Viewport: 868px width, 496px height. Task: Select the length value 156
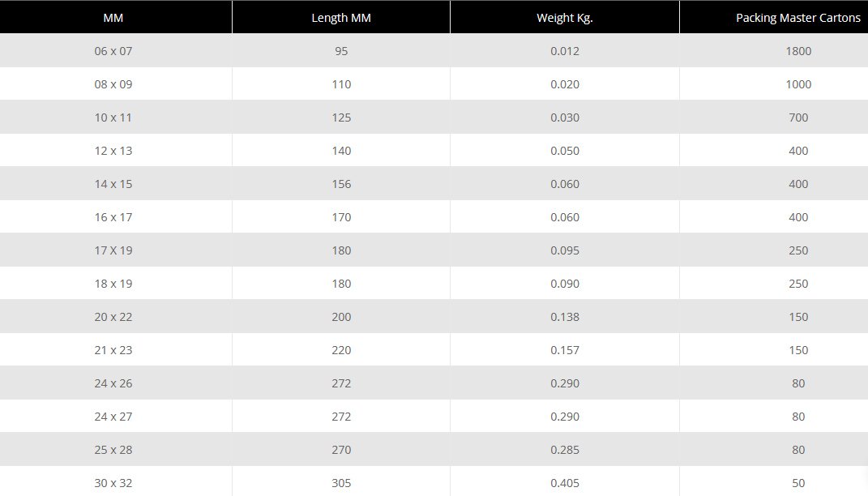[x=341, y=184]
